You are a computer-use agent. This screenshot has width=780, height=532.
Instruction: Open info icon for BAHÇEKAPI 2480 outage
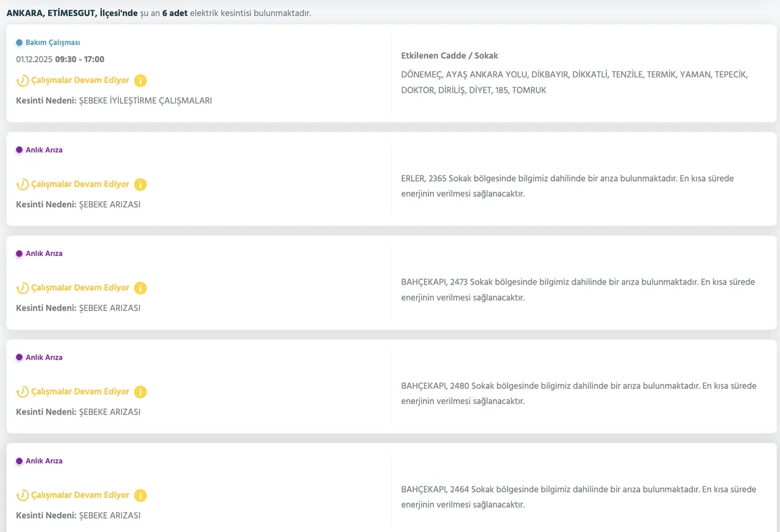click(140, 392)
